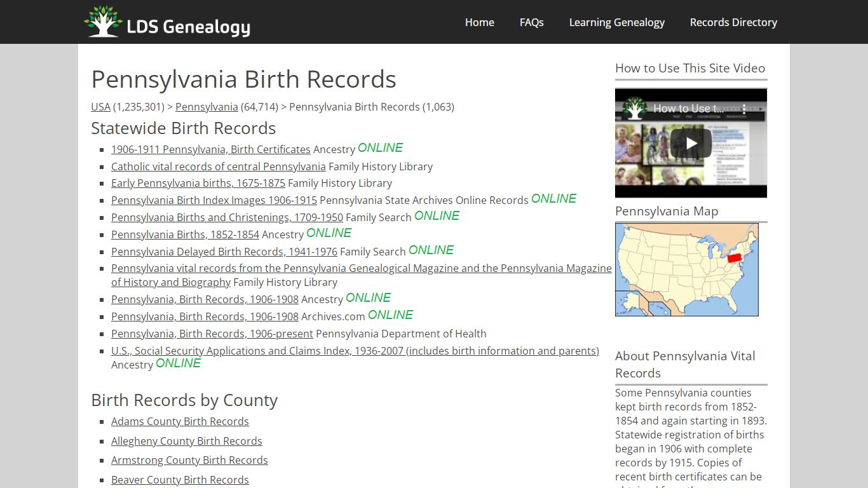
Task: Open Allegheny County Birth Records
Action: pos(187,441)
